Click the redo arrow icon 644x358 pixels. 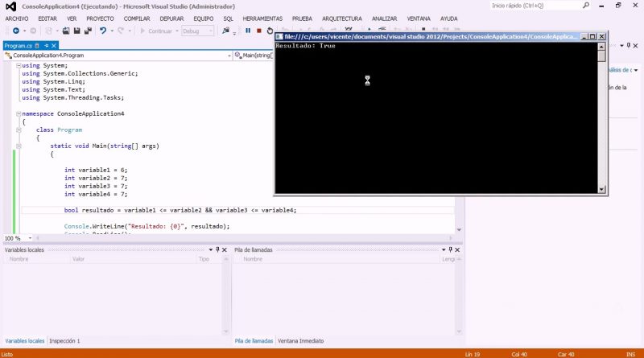121,31
